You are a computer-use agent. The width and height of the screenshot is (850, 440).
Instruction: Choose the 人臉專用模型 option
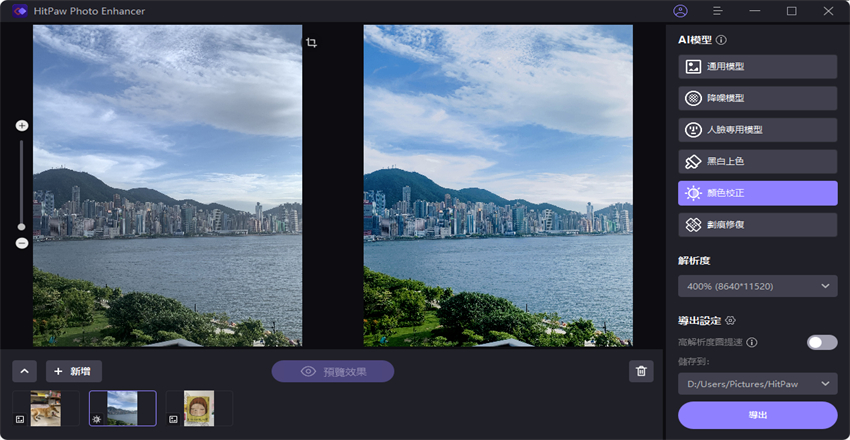click(757, 130)
